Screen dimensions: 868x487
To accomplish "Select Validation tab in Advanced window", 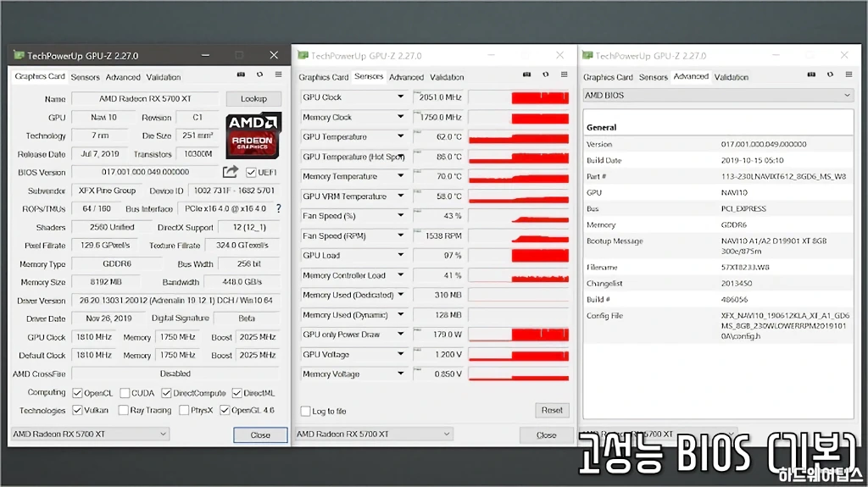I will tap(732, 77).
